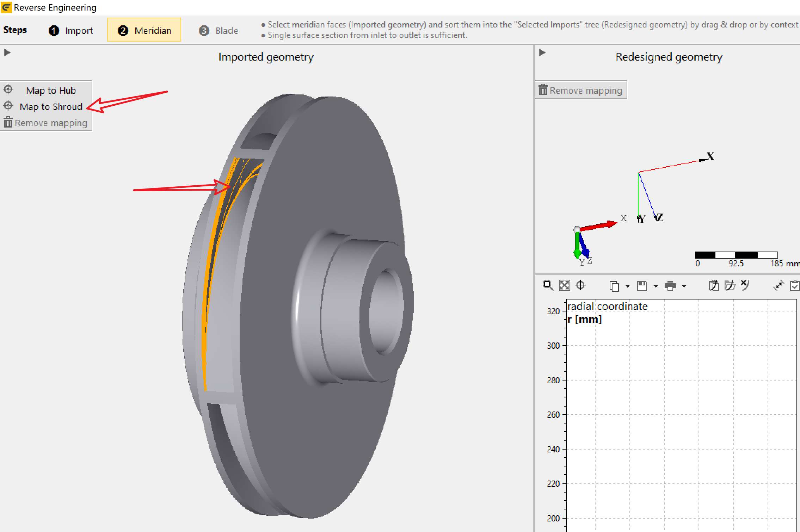Click trash icon in Redesigned geometry panel
Viewport: 800px width, 532px height.
[x=543, y=90]
